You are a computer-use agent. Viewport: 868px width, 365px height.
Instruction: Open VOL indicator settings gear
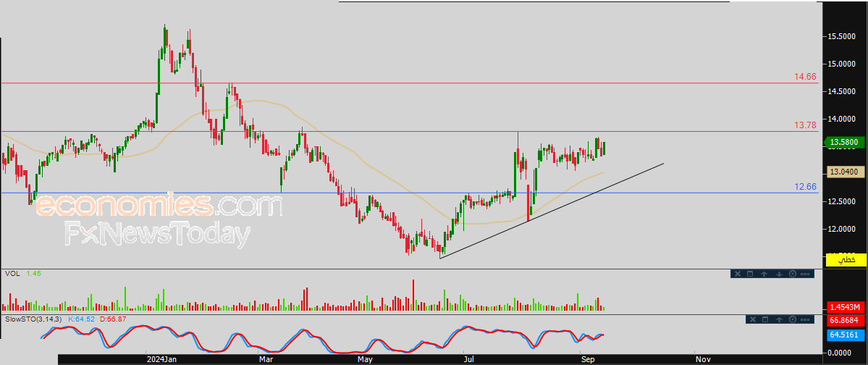click(x=792, y=274)
